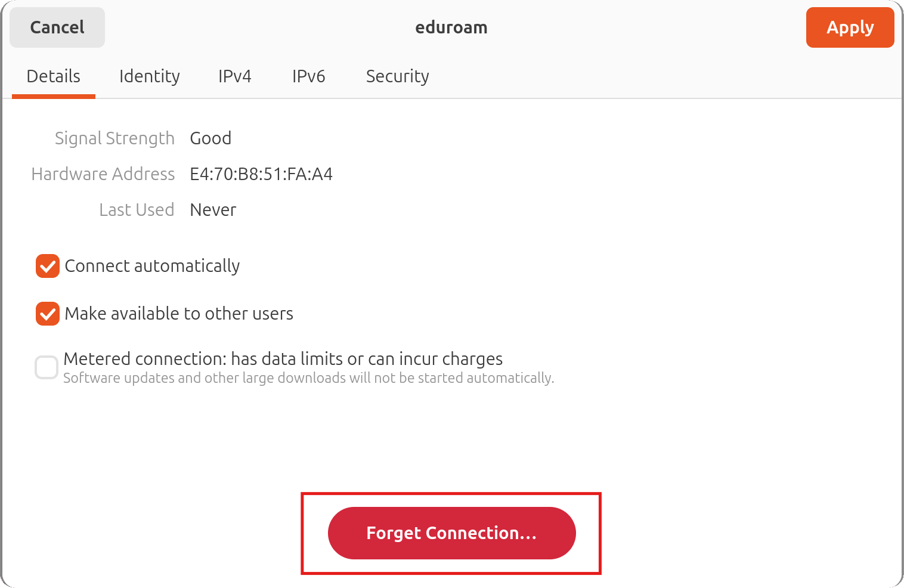Click the Last Used field label
The height and width of the screenshot is (588, 904).
point(137,210)
